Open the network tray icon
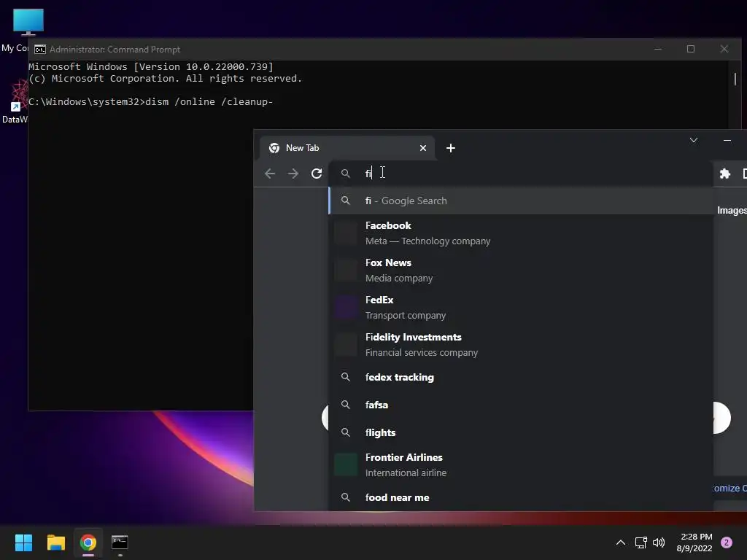The image size is (747, 560). coord(640,542)
